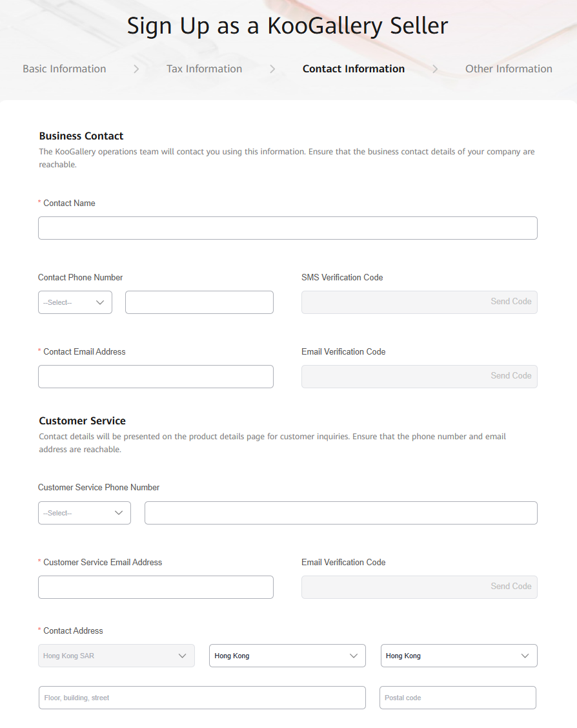Image resolution: width=577 pixels, height=728 pixels.
Task: Click the Contact Address label
Action: tap(73, 630)
